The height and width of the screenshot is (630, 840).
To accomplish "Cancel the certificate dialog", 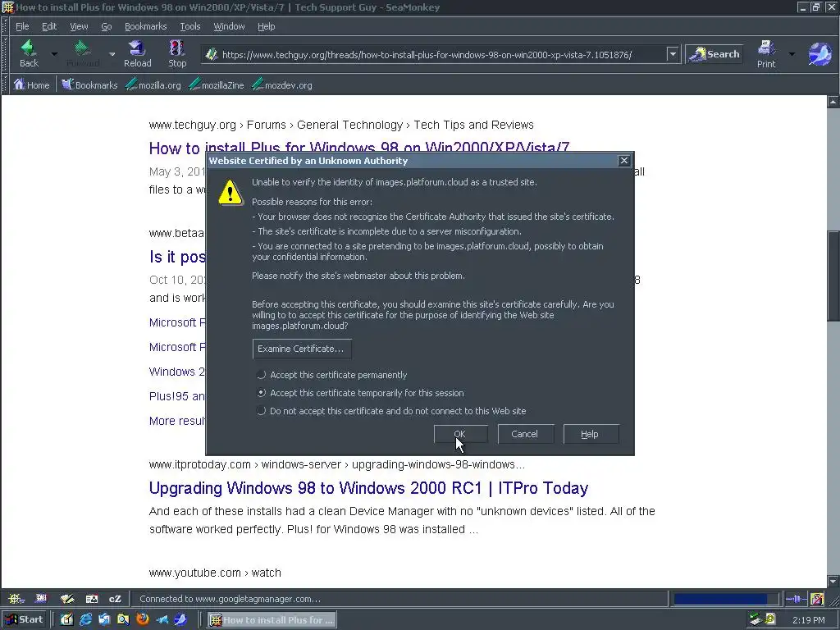I will [x=525, y=434].
